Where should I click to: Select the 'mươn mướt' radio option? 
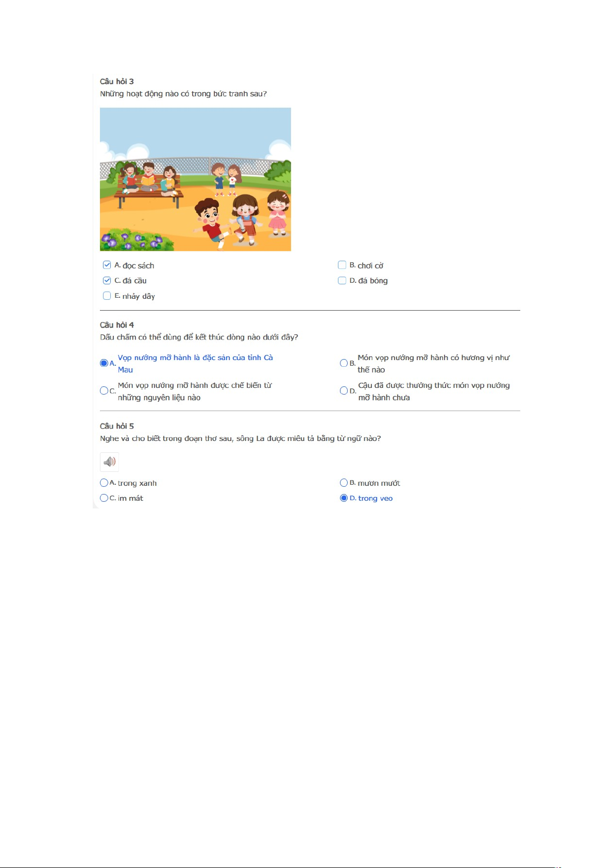point(344,483)
